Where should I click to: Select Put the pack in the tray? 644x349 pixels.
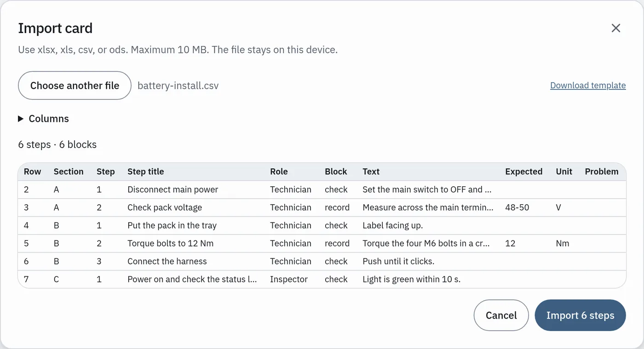tap(172, 225)
